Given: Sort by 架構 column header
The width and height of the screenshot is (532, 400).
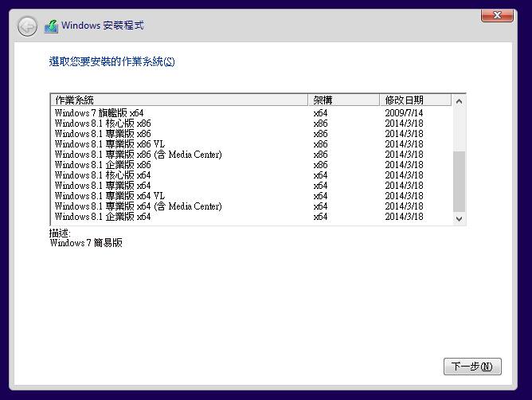Looking at the screenshot, I should coord(344,100).
